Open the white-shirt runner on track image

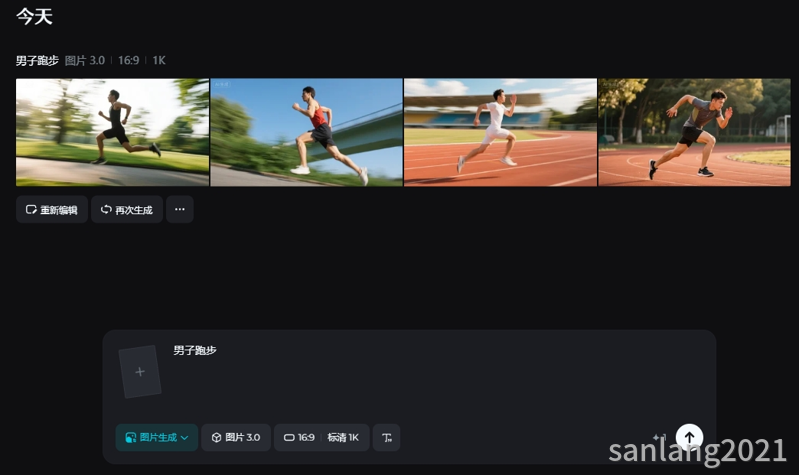(500, 132)
